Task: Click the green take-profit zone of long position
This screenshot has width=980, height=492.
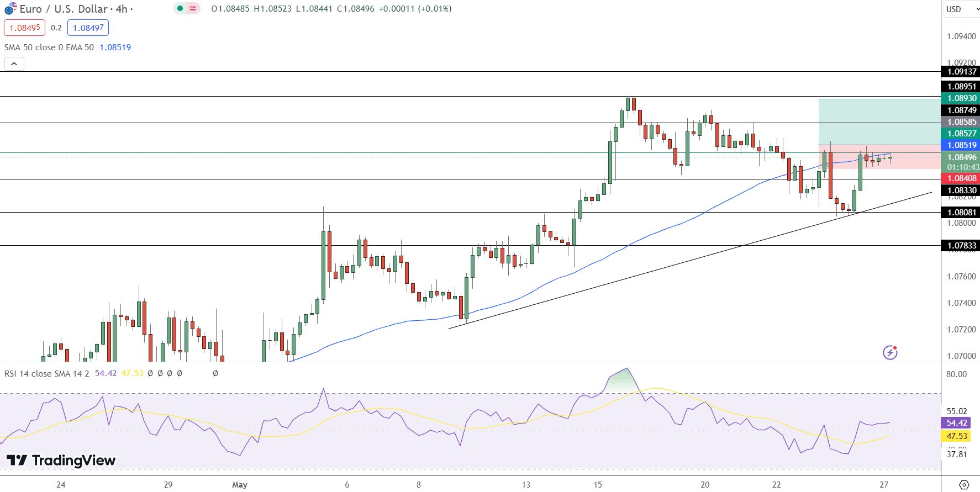Action: [x=879, y=122]
